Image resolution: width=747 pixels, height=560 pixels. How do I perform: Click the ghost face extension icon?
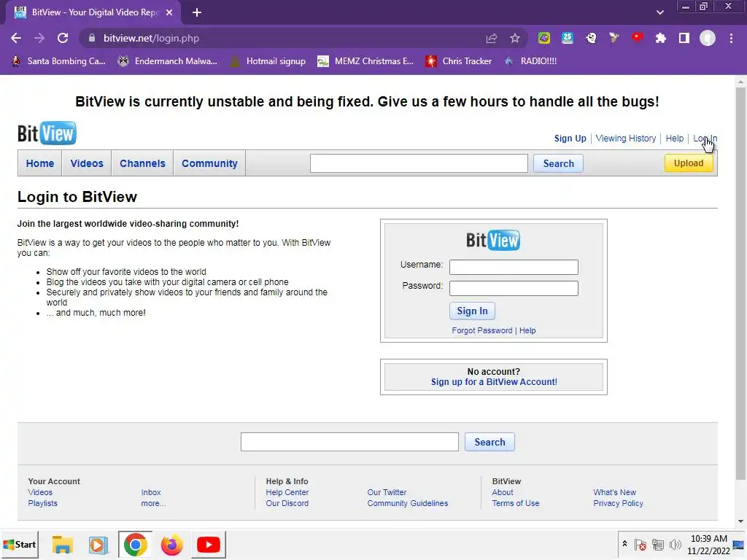pos(591,38)
